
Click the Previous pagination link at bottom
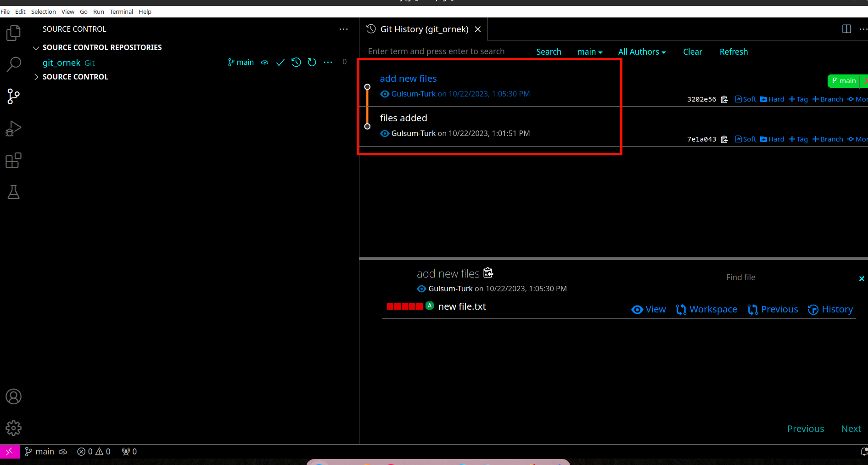[x=806, y=429]
